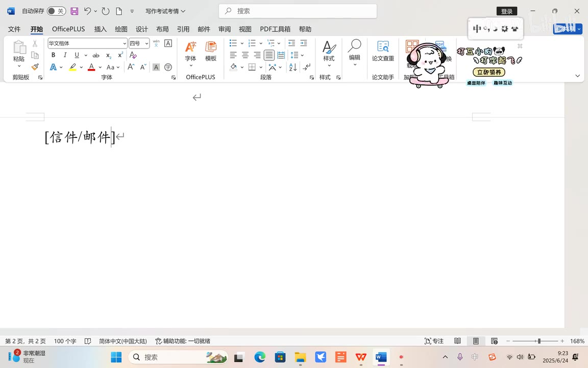The width and height of the screenshot is (588, 368).
Task: Click the 立即领养 adopt button
Action: [x=488, y=72]
